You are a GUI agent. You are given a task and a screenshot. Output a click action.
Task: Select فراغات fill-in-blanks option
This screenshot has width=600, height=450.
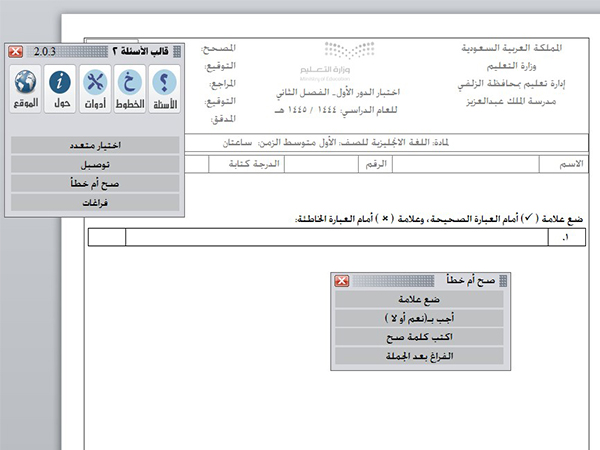tap(96, 202)
